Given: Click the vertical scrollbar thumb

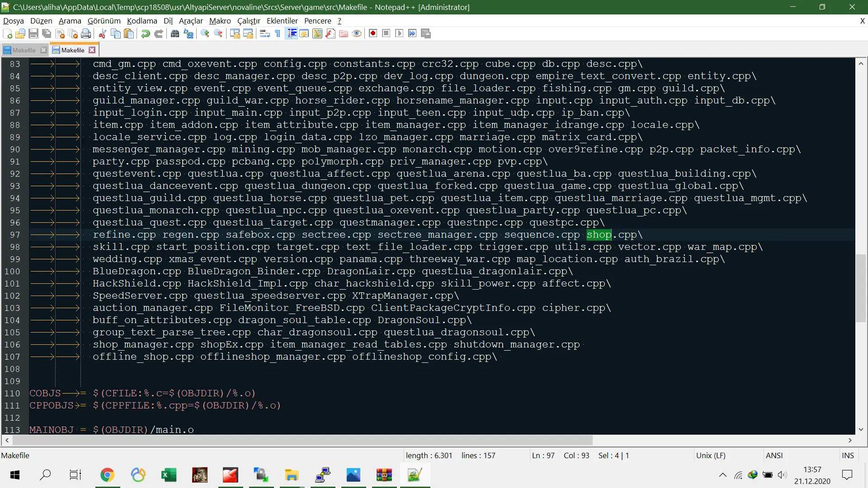Looking at the screenshot, I should pos(861,288).
